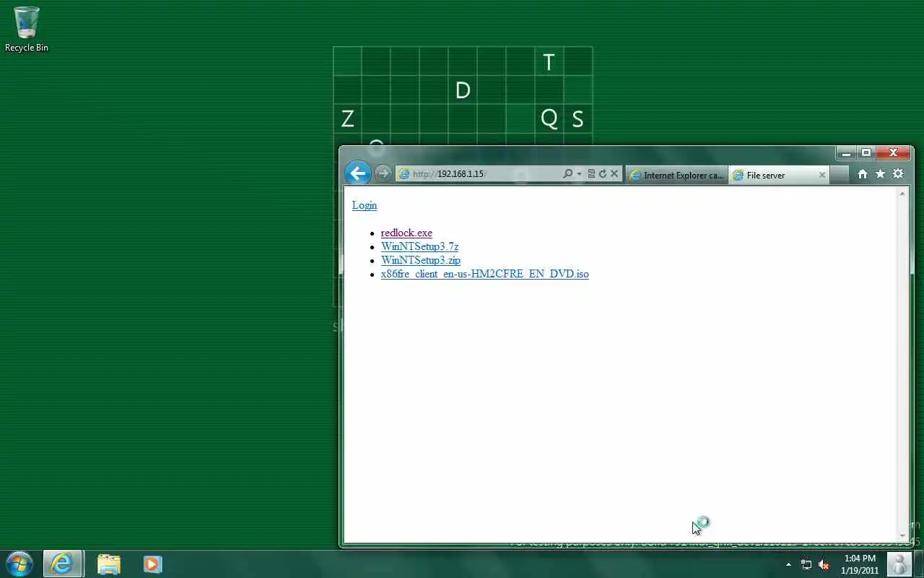Image resolution: width=924 pixels, height=578 pixels.
Task: Download redlock.exe
Action: tap(406, 233)
